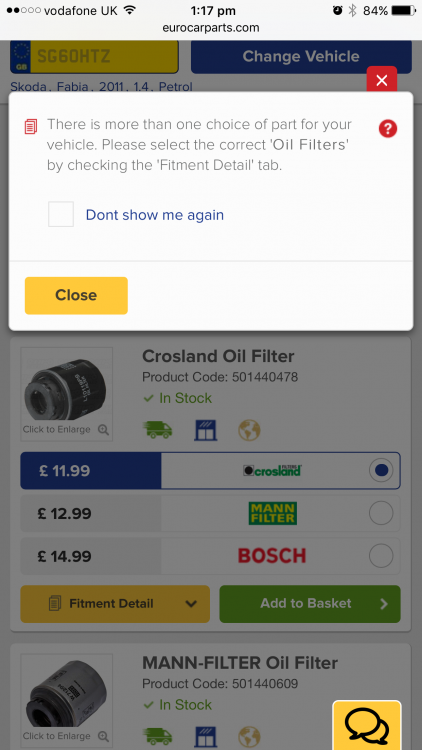Click the globe icon under Crosland Oil Filter

click(249, 430)
